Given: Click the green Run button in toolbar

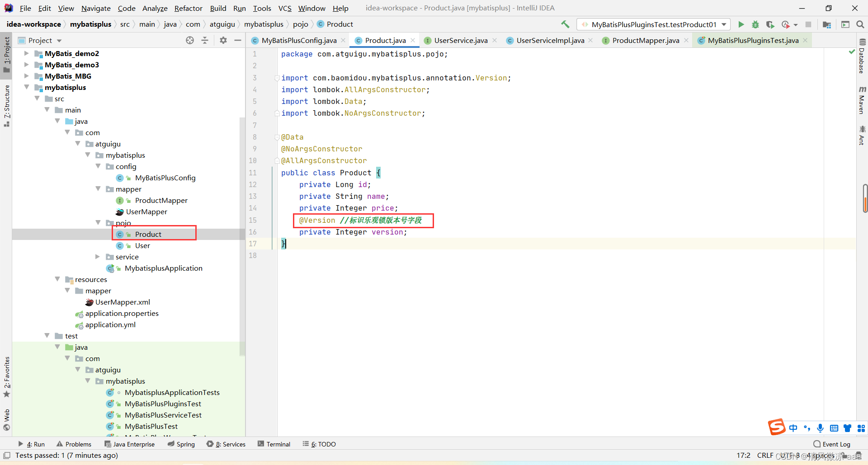Looking at the screenshot, I should pos(741,24).
